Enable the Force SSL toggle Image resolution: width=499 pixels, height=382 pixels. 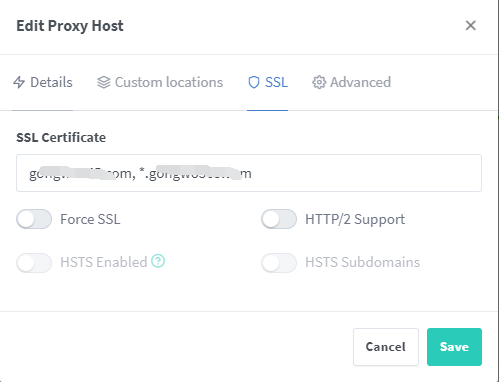point(34,219)
